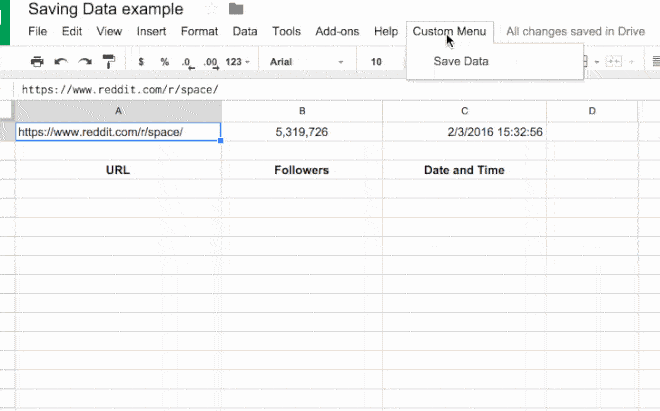The height and width of the screenshot is (411, 660).
Task: Click the green Sheets home icon
Action: point(5,22)
